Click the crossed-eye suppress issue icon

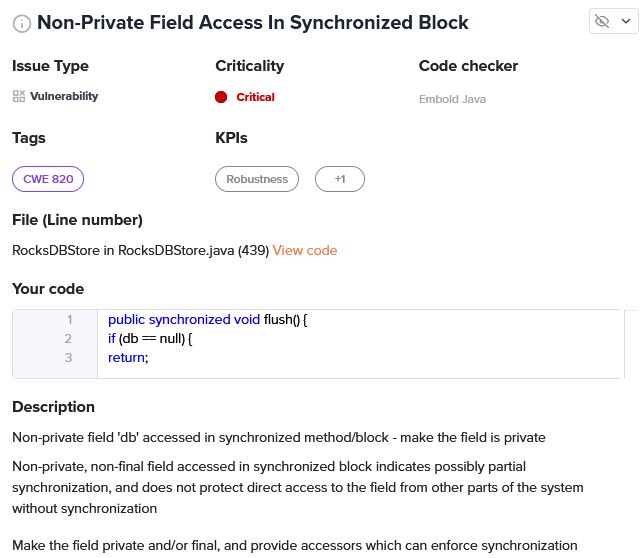click(x=602, y=21)
